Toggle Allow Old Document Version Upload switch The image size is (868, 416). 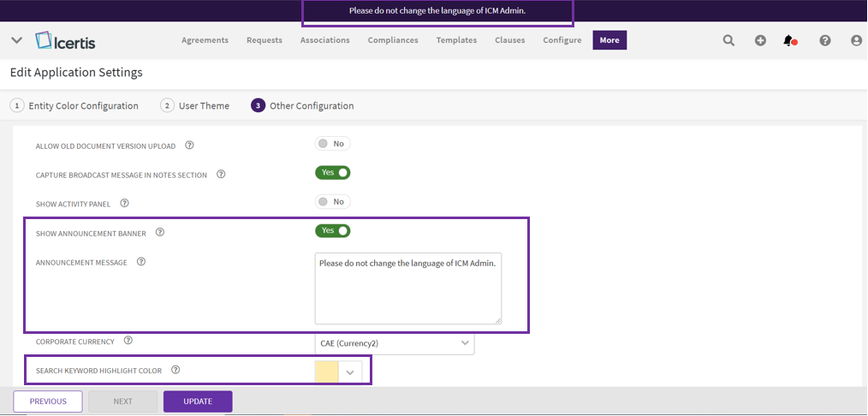[333, 144]
